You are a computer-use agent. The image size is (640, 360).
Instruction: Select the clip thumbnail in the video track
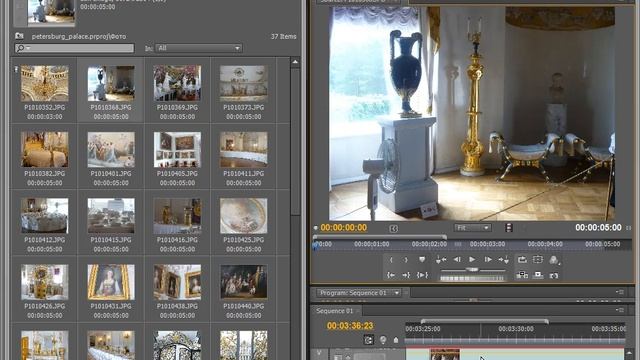pyautogui.click(x=445, y=354)
